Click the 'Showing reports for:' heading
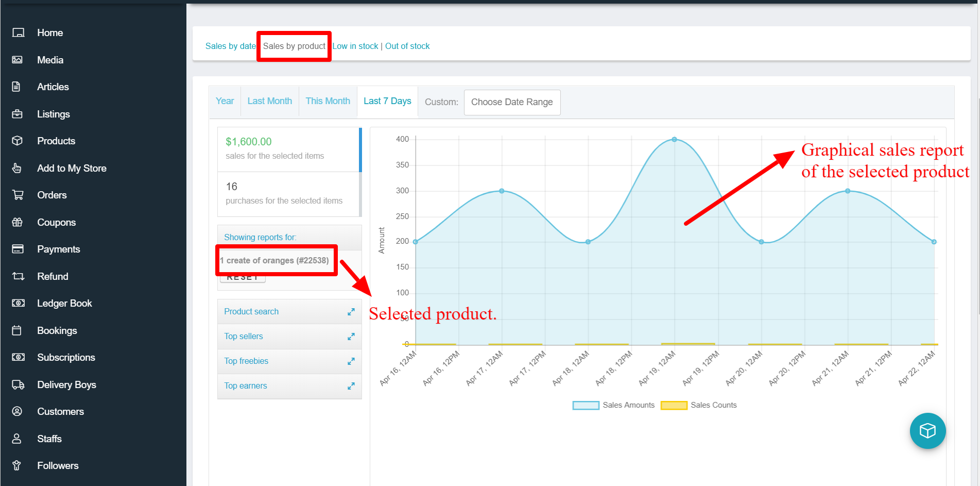980x486 pixels. tap(260, 237)
